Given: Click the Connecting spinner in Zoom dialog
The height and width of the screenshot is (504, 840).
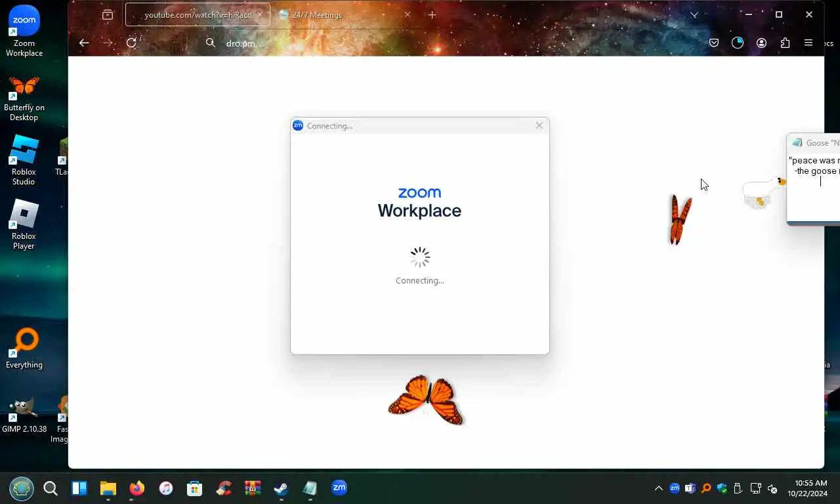Looking at the screenshot, I should 420,257.
